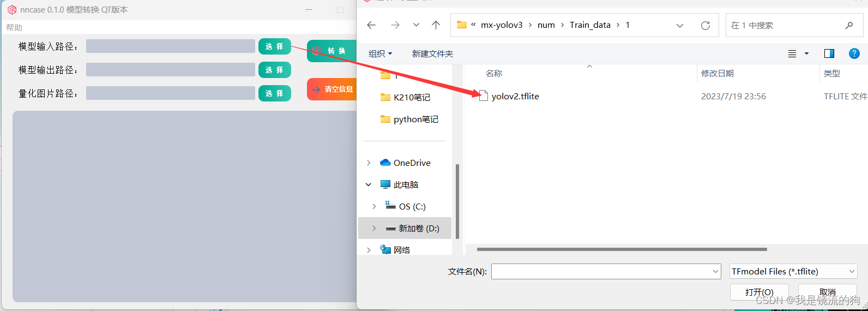This screenshot has height=311, width=868.
Task: Expand the OneDrive tree node
Action: [369, 163]
